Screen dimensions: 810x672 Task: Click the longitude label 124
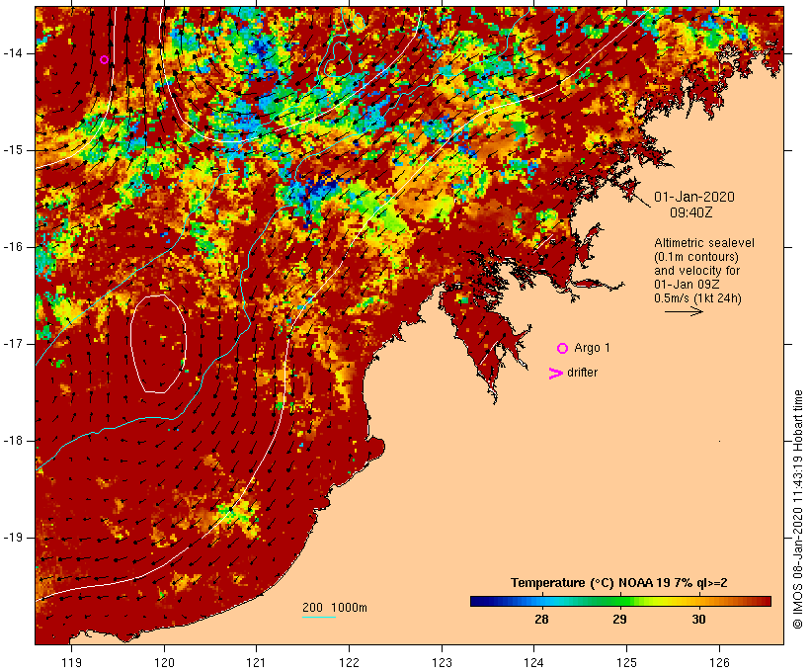[x=533, y=663]
